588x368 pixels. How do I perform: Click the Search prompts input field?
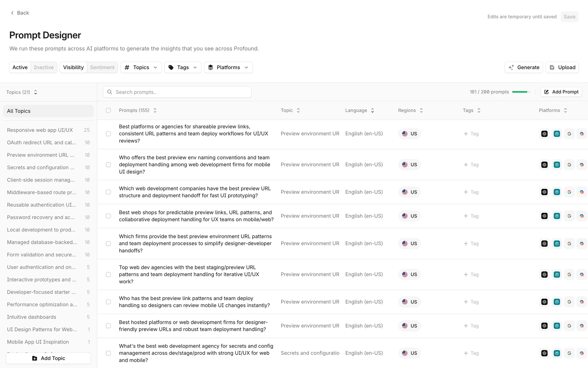pyautogui.click(x=178, y=92)
